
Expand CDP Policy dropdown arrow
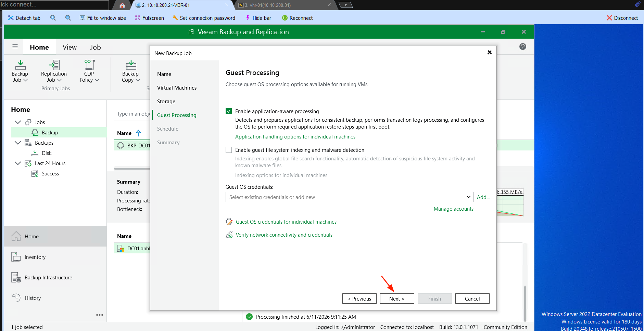click(x=97, y=80)
